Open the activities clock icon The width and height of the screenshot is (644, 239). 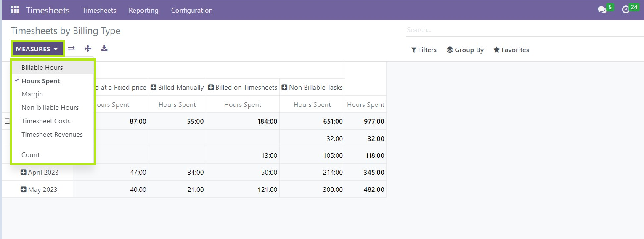(625, 10)
